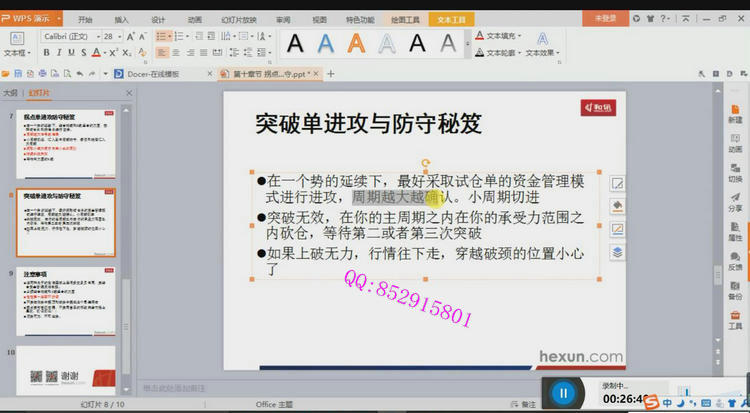Screen dimensions: 750x413
Task: Click the underline formatting icon
Action: click(x=72, y=53)
